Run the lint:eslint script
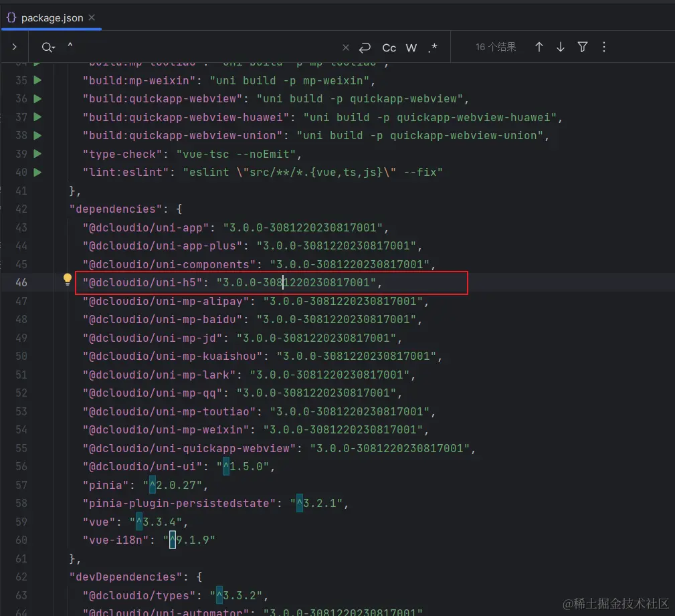Screen dimensions: 675x616 tap(37, 172)
